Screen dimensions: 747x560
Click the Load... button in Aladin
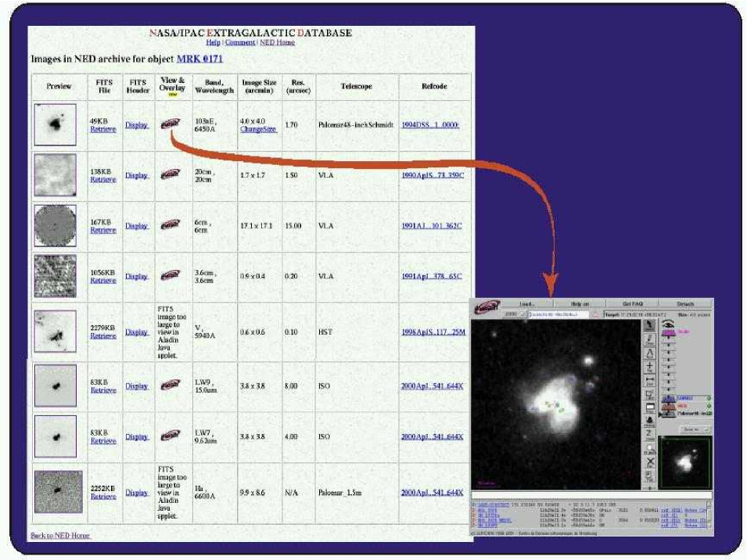pos(527,303)
